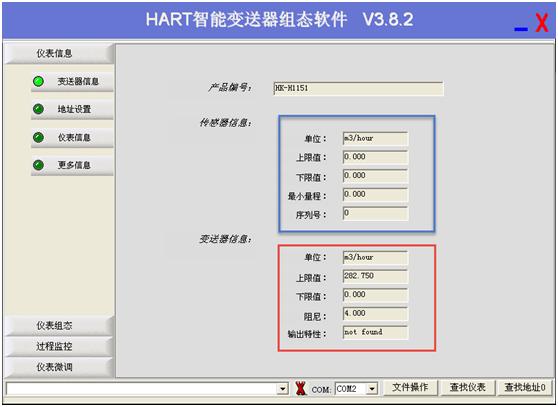
Task: Click the green indicator beside 更多信息
Action: coord(38,165)
